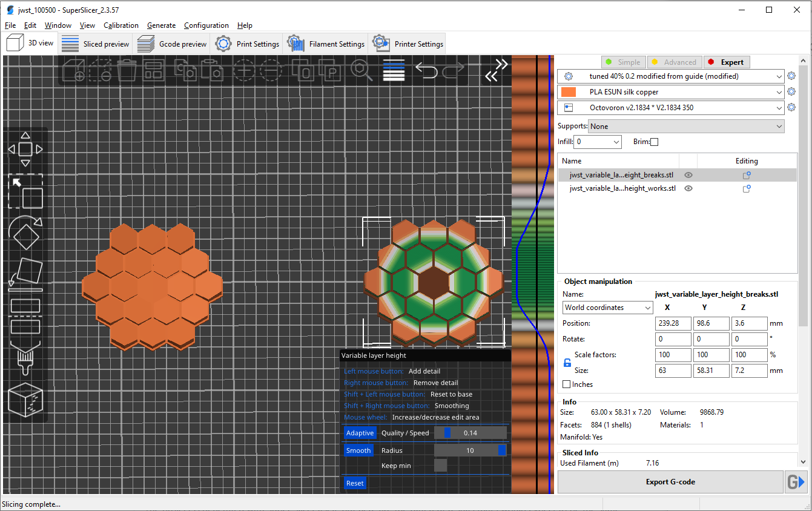The height and width of the screenshot is (511, 812).
Task: Open editing options for jwst height_works.stl
Action: pyautogui.click(x=747, y=188)
